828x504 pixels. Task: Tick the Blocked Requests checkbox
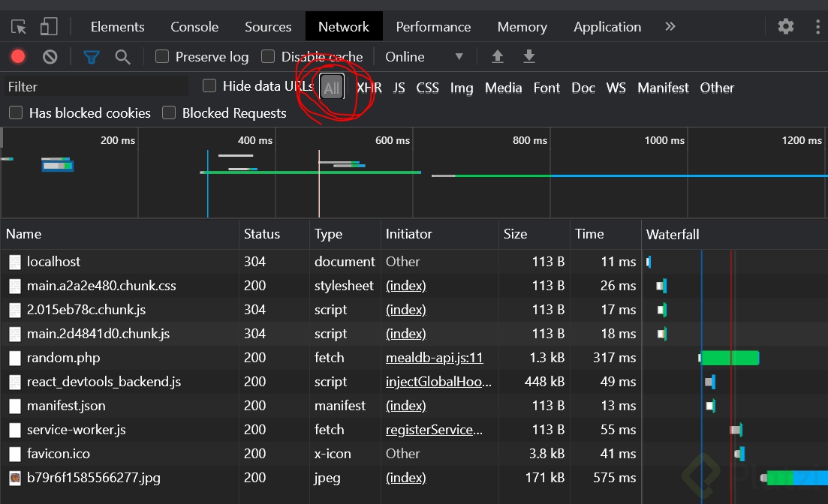pyautogui.click(x=169, y=113)
